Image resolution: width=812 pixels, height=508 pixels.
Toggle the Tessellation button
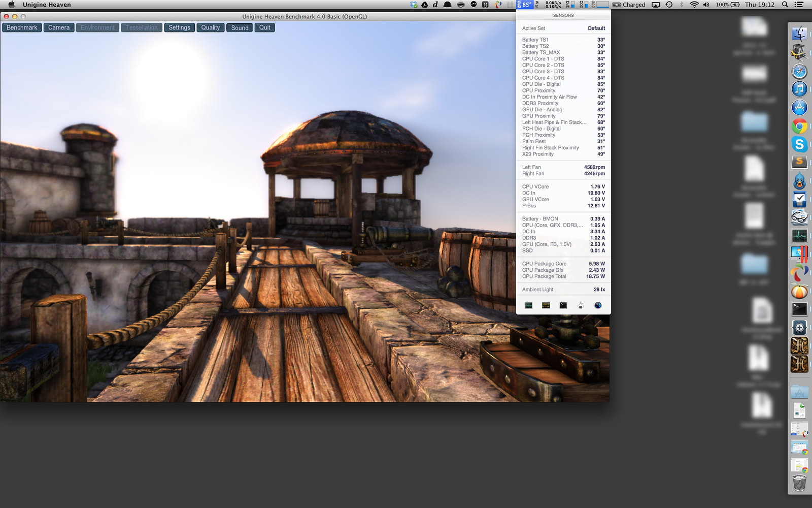142,27
